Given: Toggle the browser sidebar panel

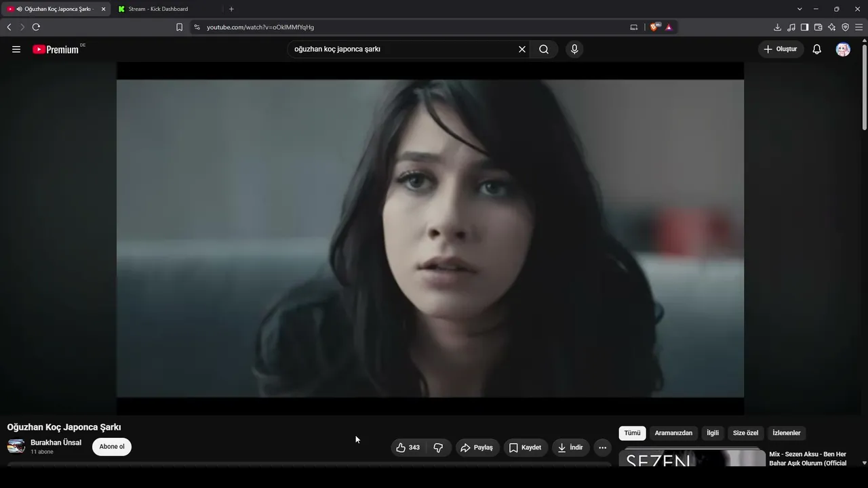Looking at the screenshot, I should pos(804,27).
